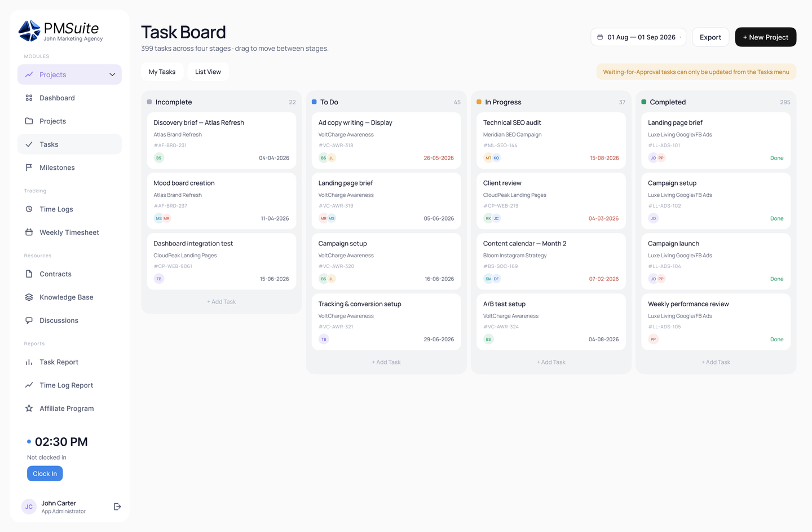
Task: Click the Weekly Timesheet calendar icon
Action: point(29,232)
